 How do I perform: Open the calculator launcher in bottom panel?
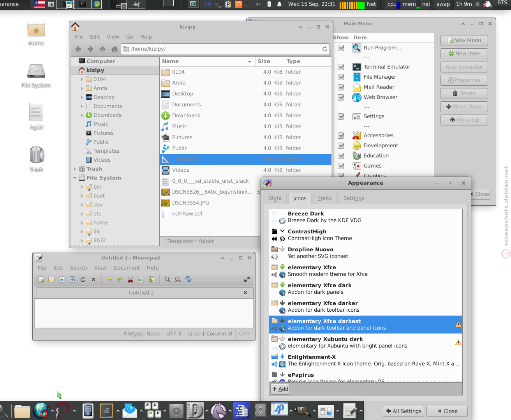pos(88,410)
